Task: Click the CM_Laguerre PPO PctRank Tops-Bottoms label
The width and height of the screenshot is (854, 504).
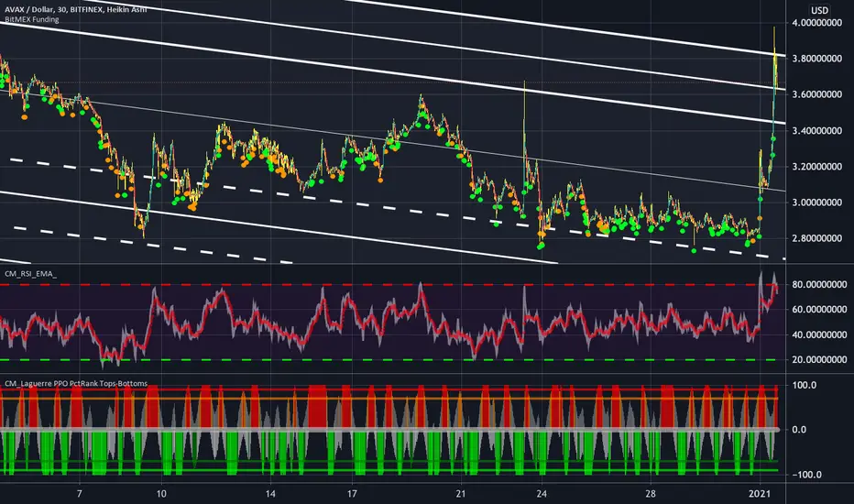Action: click(x=76, y=384)
